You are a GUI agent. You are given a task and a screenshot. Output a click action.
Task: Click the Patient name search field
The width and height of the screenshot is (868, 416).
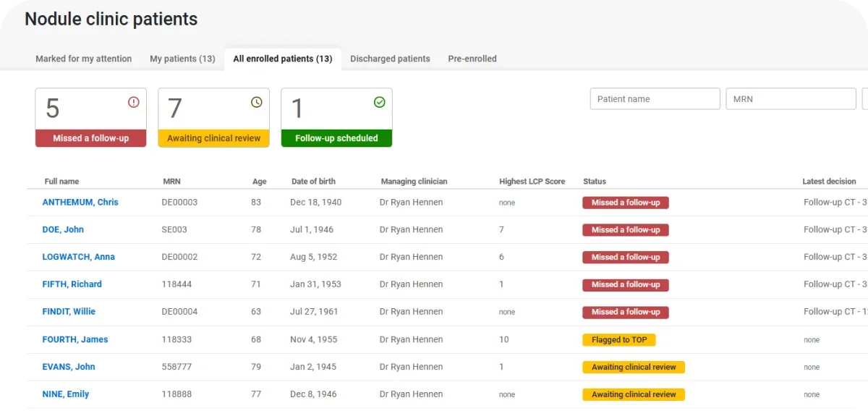click(655, 99)
